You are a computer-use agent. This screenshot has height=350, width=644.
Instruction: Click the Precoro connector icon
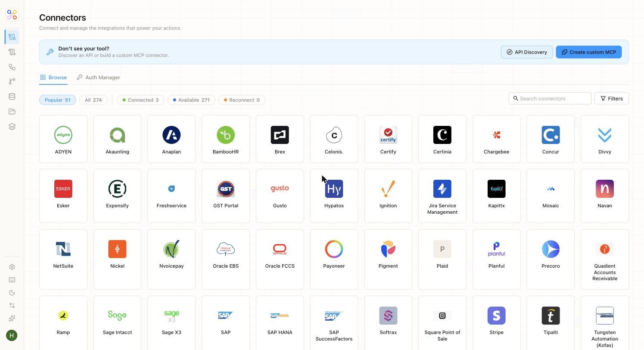click(x=551, y=249)
